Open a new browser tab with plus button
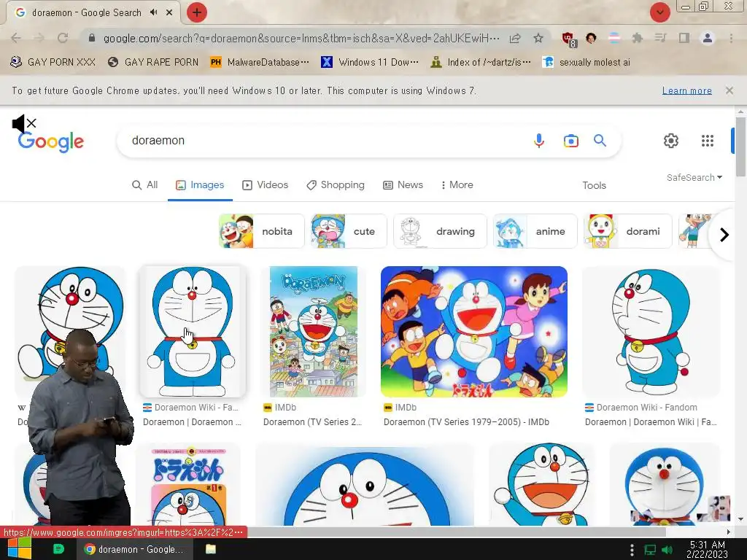 pyautogui.click(x=196, y=12)
